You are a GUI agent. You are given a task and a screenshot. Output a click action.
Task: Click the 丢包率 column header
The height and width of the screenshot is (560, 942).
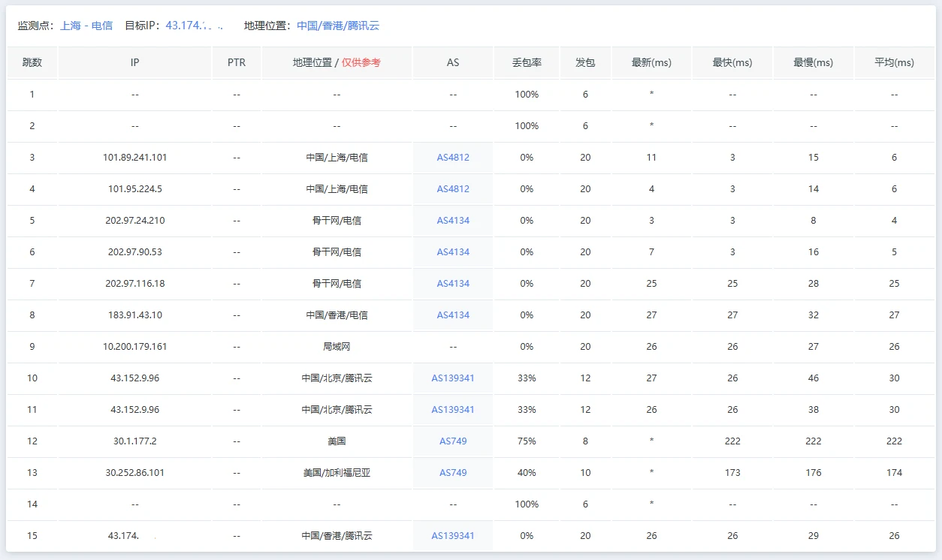[x=527, y=63]
